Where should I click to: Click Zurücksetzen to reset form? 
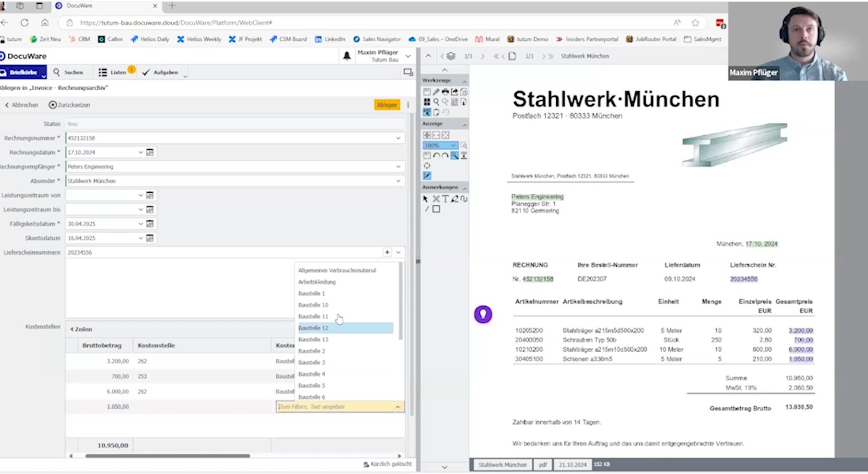click(69, 105)
